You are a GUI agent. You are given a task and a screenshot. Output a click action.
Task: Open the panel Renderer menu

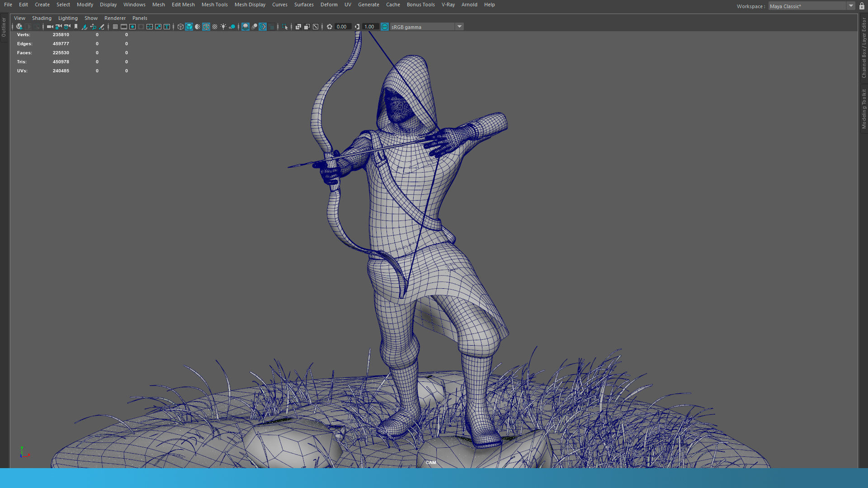coord(115,18)
